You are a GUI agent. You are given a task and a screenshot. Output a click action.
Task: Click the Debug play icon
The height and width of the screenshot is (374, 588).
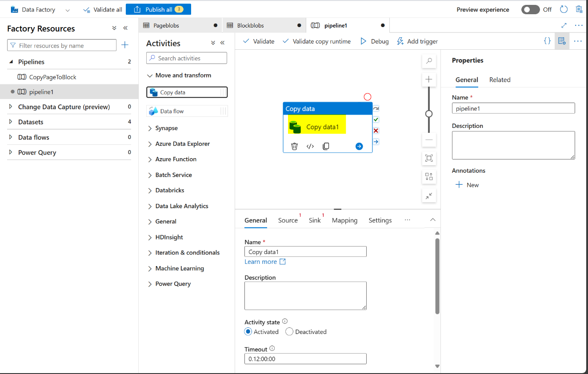point(363,41)
